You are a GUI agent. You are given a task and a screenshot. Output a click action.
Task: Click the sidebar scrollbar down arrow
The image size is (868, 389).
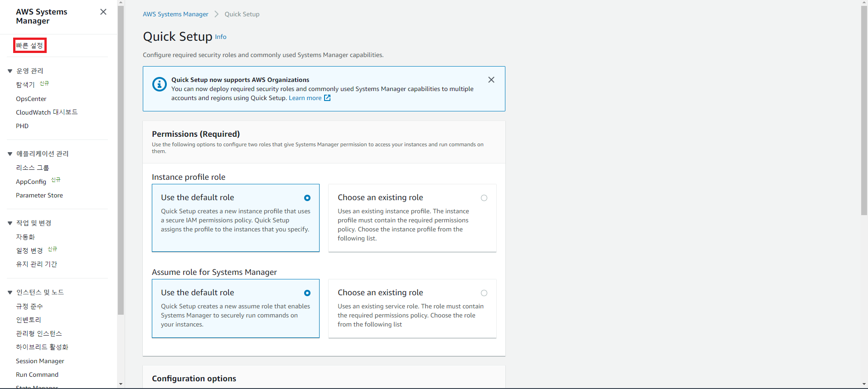[x=121, y=384]
